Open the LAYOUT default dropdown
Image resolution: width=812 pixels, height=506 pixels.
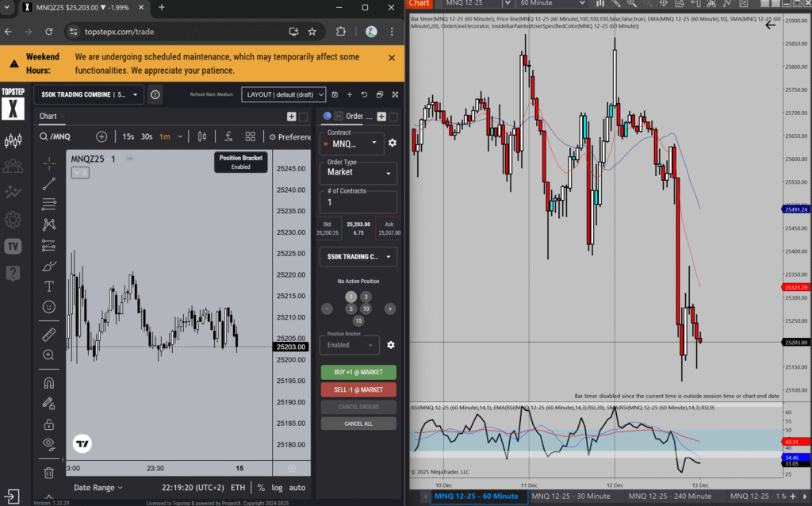(x=284, y=94)
